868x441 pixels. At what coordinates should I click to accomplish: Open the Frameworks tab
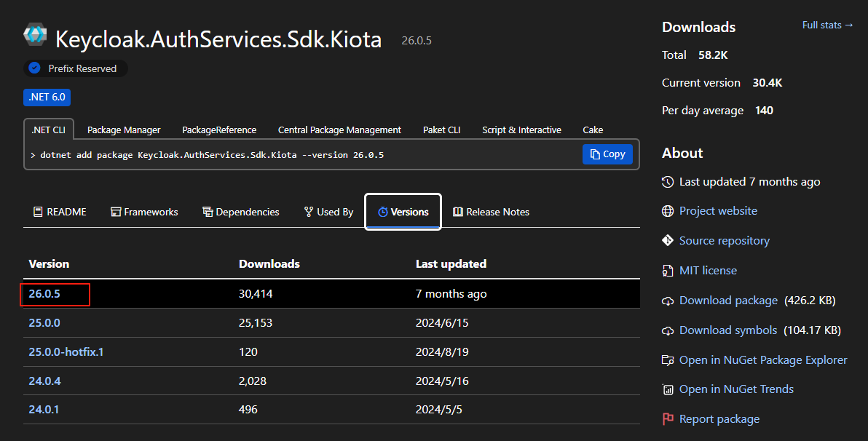point(144,212)
